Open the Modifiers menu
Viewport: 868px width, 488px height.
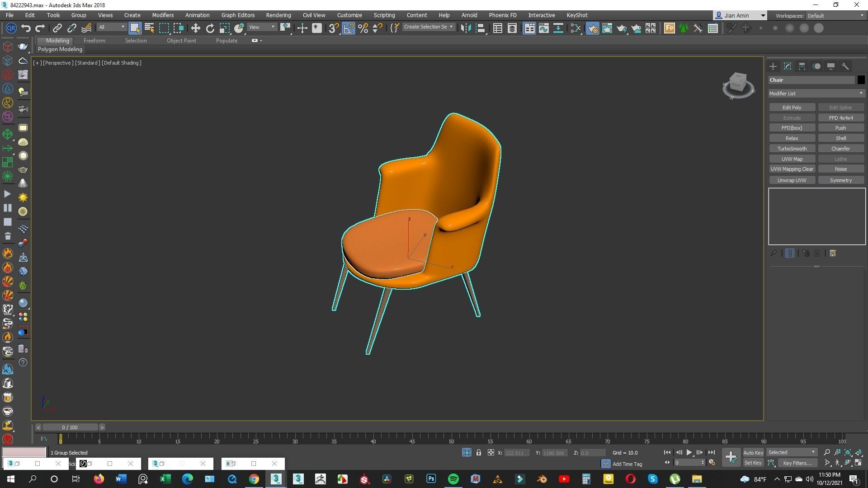point(163,15)
